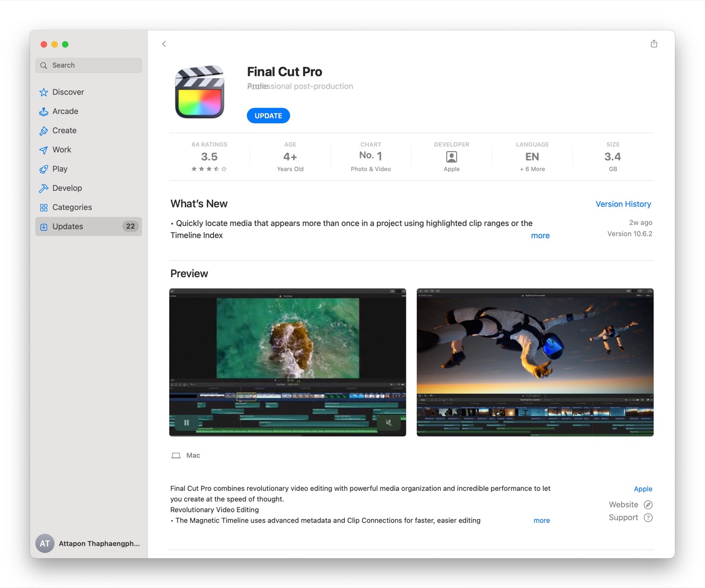Image resolution: width=705 pixels, height=588 pixels.
Task: Click the UPDATE button
Action: tap(268, 116)
